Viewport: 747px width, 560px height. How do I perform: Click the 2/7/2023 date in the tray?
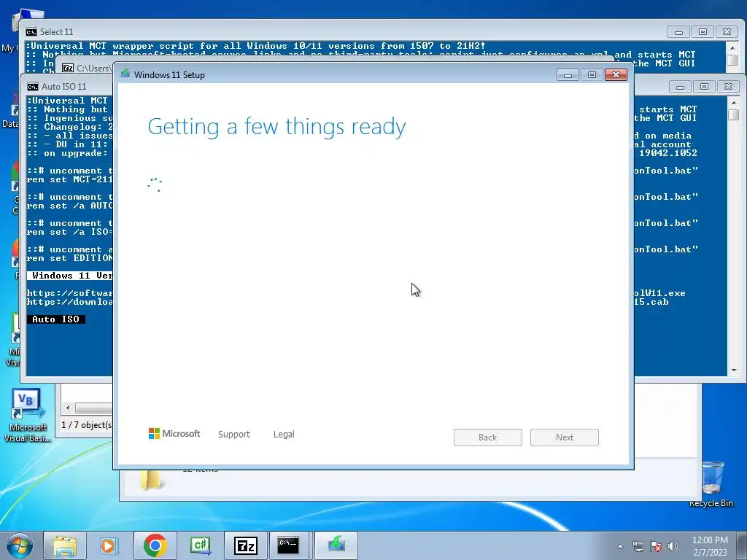pyautogui.click(x=710, y=553)
